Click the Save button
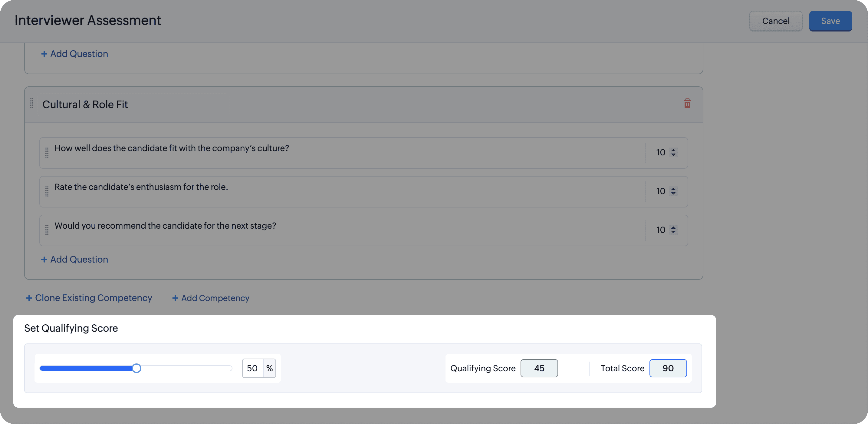This screenshot has height=424, width=868. pyautogui.click(x=830, y=21)
